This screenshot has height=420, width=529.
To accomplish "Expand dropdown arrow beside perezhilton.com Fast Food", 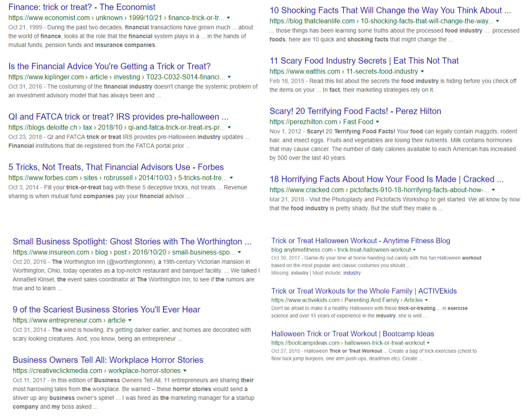I will click(x=377, y=122).
